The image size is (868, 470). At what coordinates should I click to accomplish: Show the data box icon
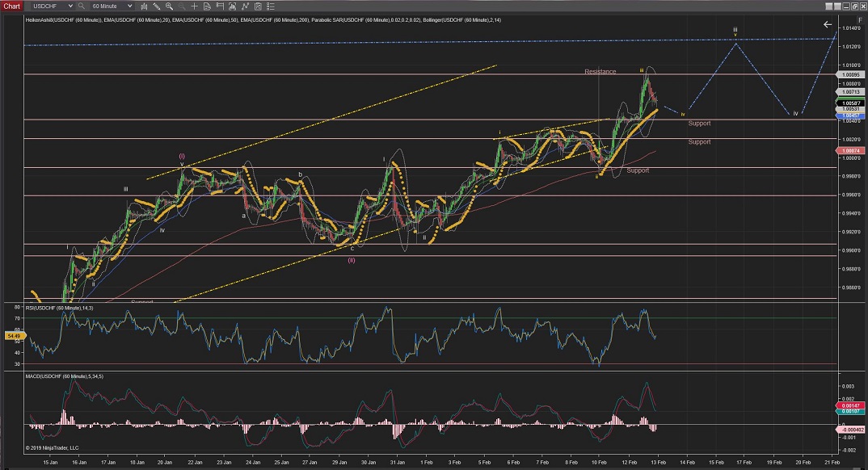pos(207,6)
